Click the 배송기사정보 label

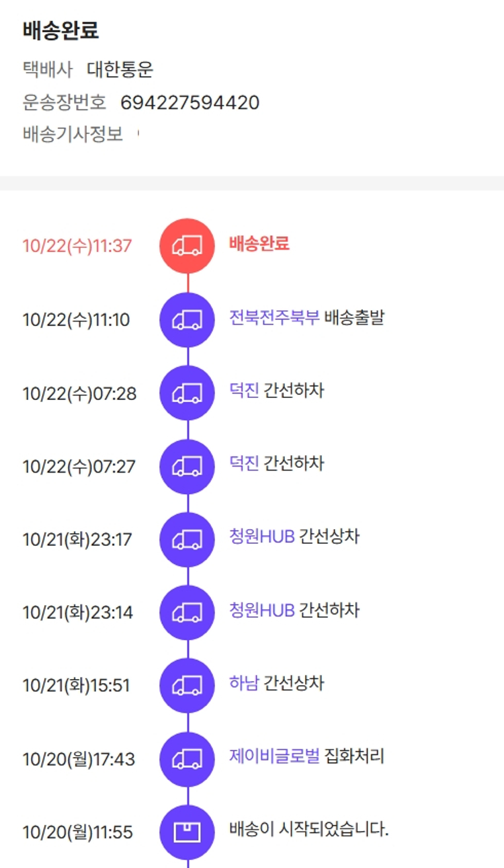click(73, 134)
